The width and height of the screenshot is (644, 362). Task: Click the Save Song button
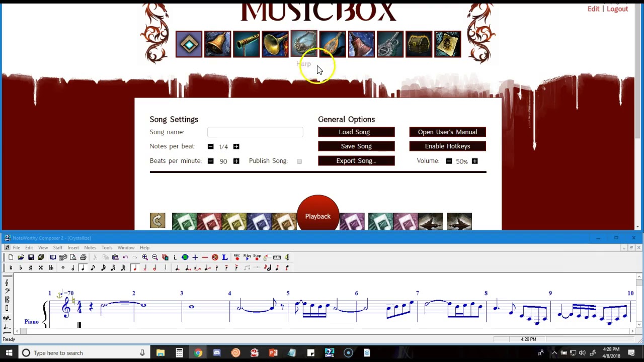[x=356, y=146]
